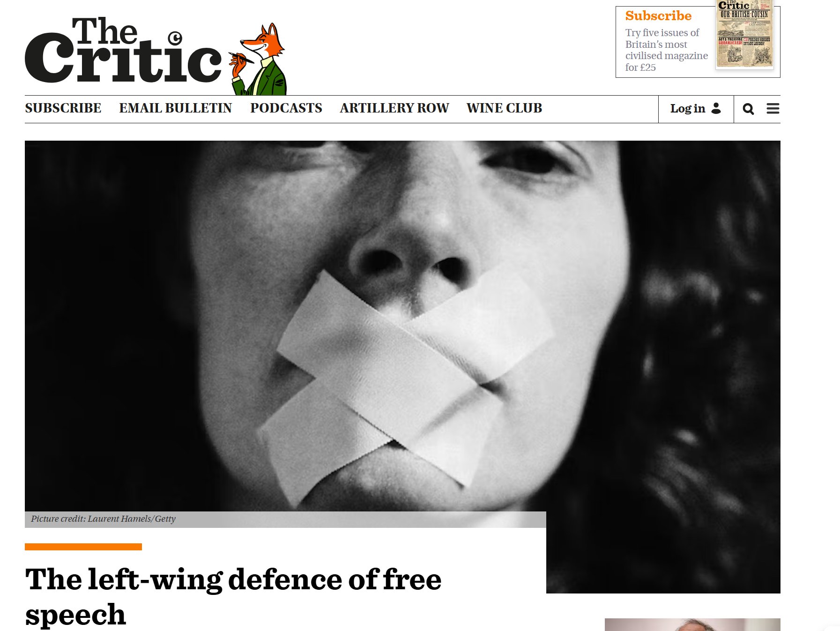Open the partially visible author photo thumbnail

point(692,624)
